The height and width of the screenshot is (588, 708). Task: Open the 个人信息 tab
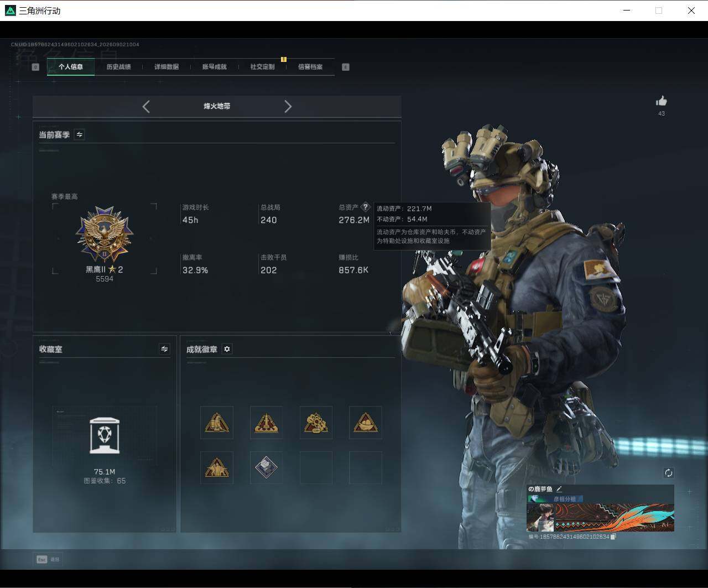tap(71, 67)
